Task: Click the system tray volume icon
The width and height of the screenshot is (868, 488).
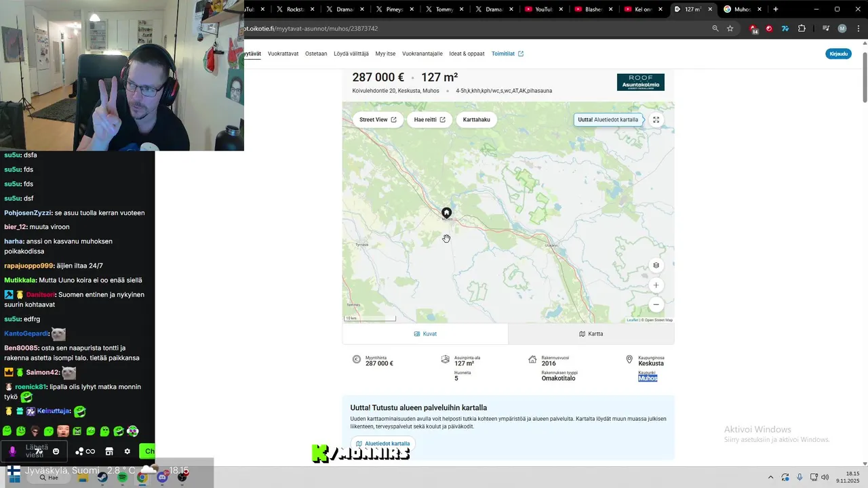Action: click(825, 477)
